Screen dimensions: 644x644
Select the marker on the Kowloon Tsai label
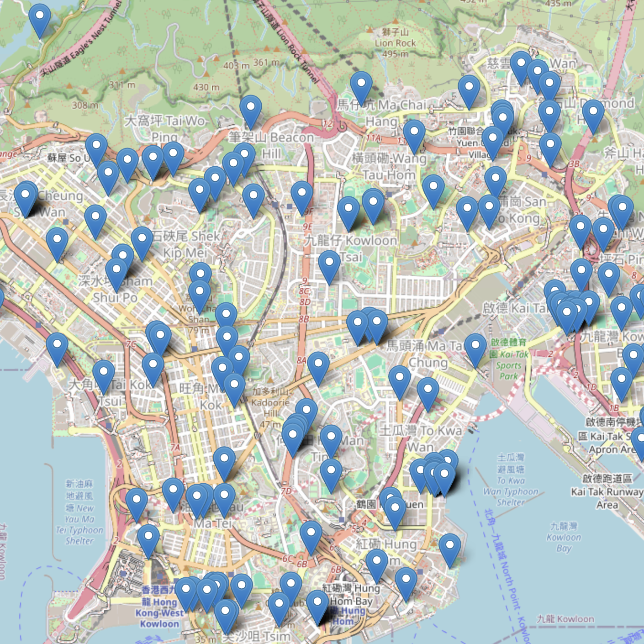point(329,268)
